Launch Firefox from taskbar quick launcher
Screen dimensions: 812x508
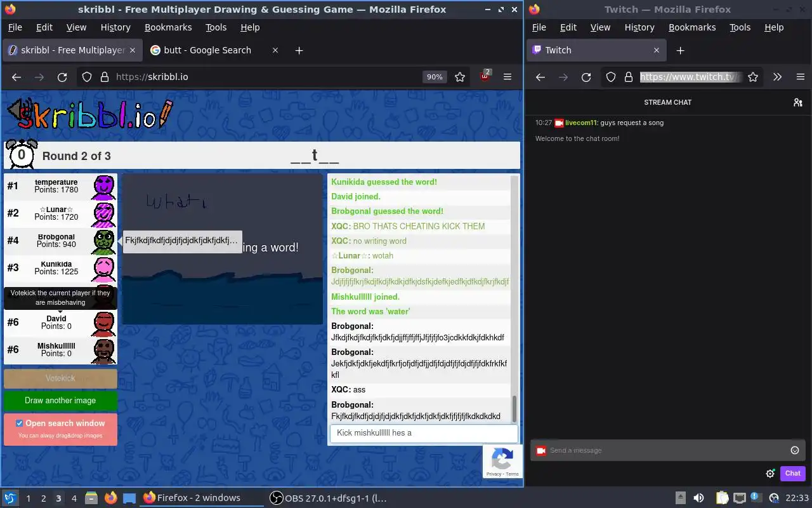point(111,498)
